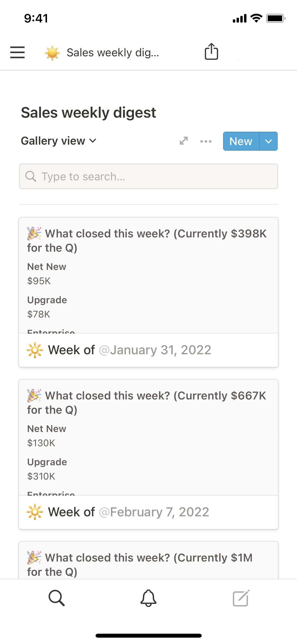Tap the $398K closed-this-week preview
Viewport: 297px width, 644px height.
point(148,275)
